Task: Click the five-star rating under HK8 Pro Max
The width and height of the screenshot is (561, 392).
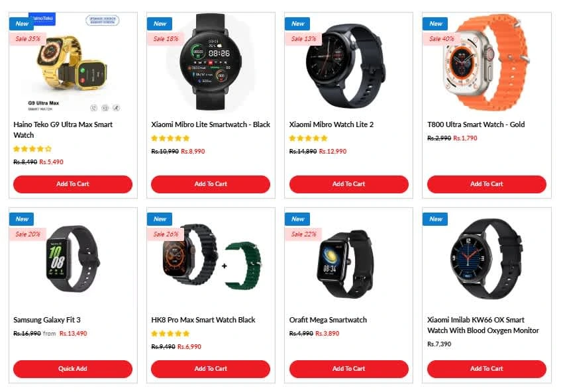Action: point(170,334)
